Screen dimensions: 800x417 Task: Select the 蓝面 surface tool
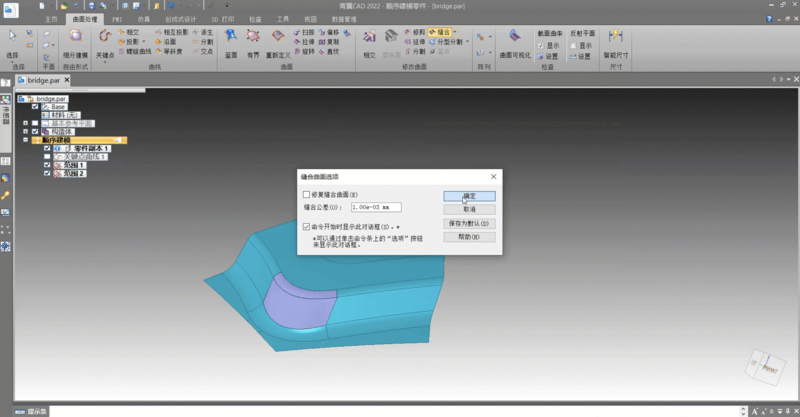[231, 44]
